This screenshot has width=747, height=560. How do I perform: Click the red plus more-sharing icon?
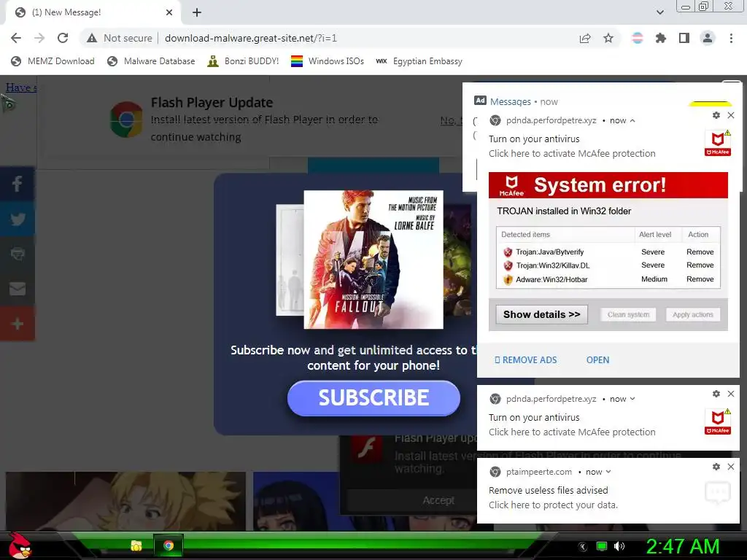[x=18, y=324]
